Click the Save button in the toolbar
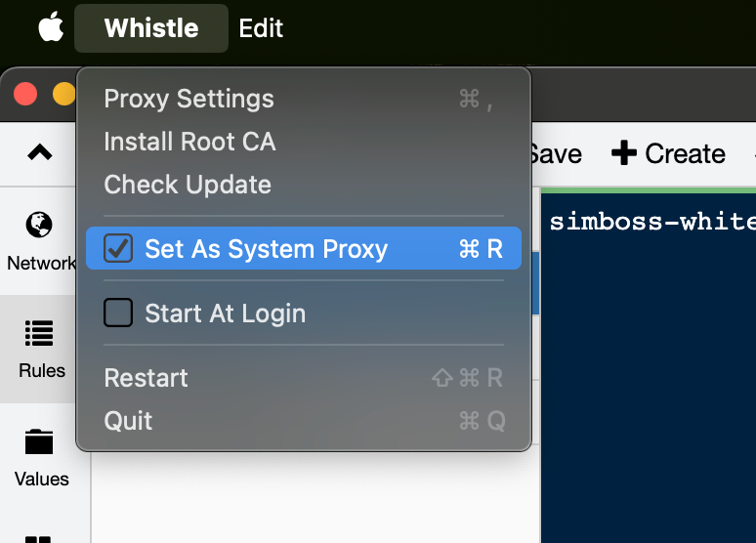 click(555, 153)
